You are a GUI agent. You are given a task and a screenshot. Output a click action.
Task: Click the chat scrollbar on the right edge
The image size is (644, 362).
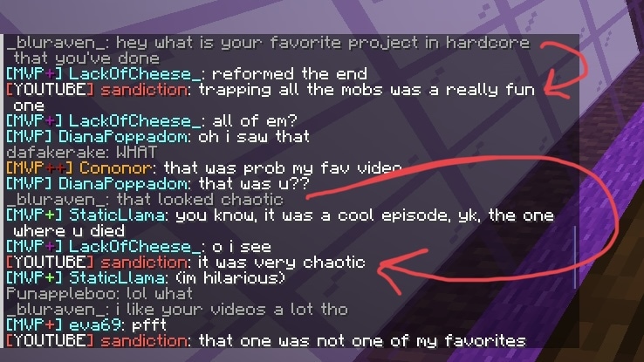pyautogui.click(x=575, y=256)
